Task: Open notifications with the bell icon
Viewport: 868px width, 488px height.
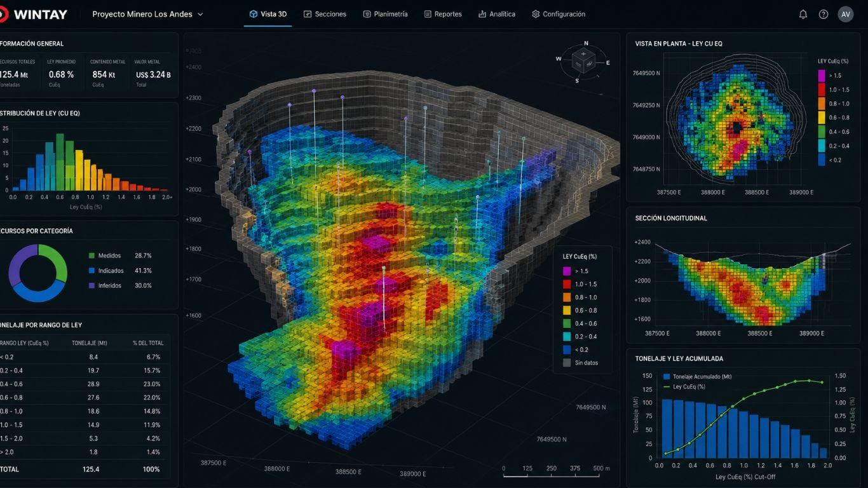Action: [803, 14]
